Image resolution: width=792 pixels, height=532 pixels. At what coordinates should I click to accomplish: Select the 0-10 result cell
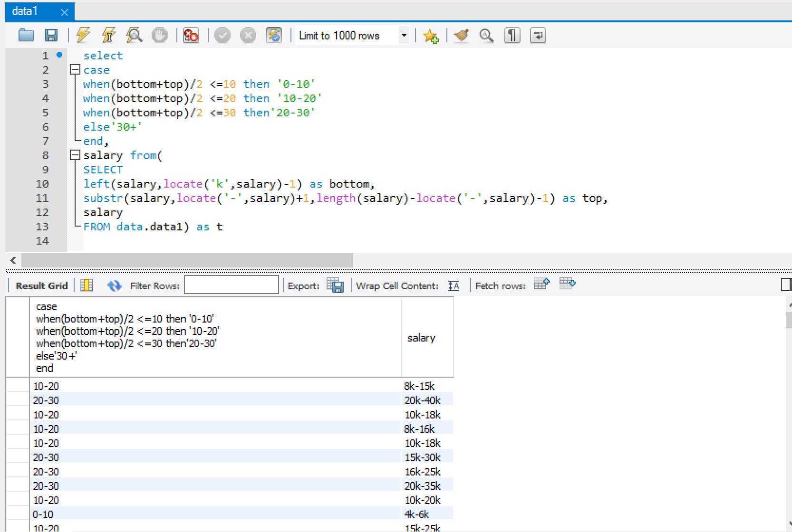tap(215, 514)
